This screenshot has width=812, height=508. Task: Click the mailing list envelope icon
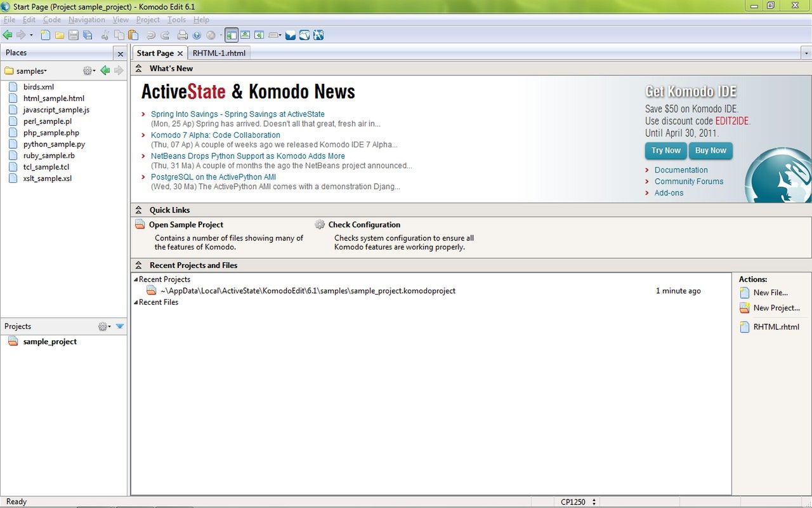coord(291,35)
